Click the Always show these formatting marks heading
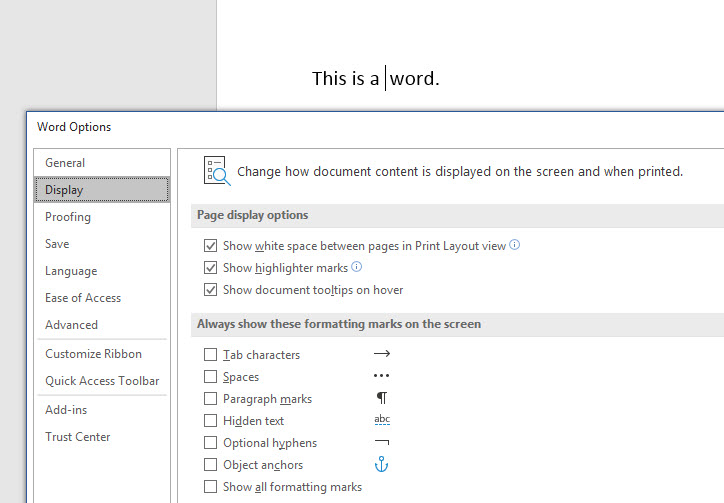The height and width of the screenshot is (503, 724). pyautogui.click(x=339, y=324)
